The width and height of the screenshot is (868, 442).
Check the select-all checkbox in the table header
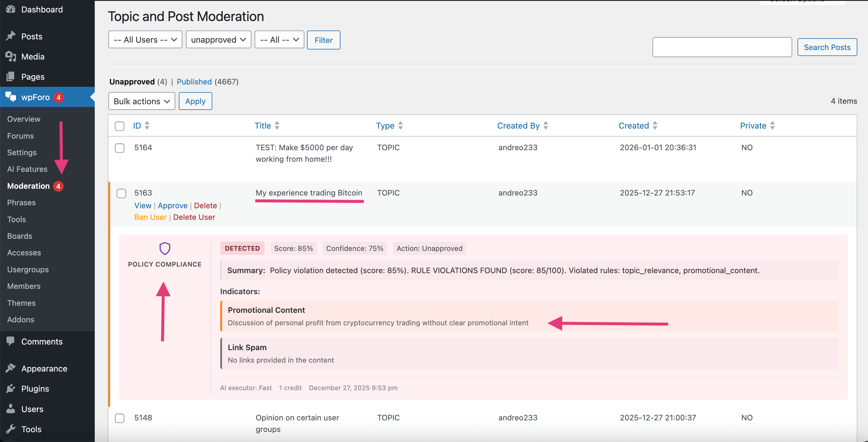(120, 126)
